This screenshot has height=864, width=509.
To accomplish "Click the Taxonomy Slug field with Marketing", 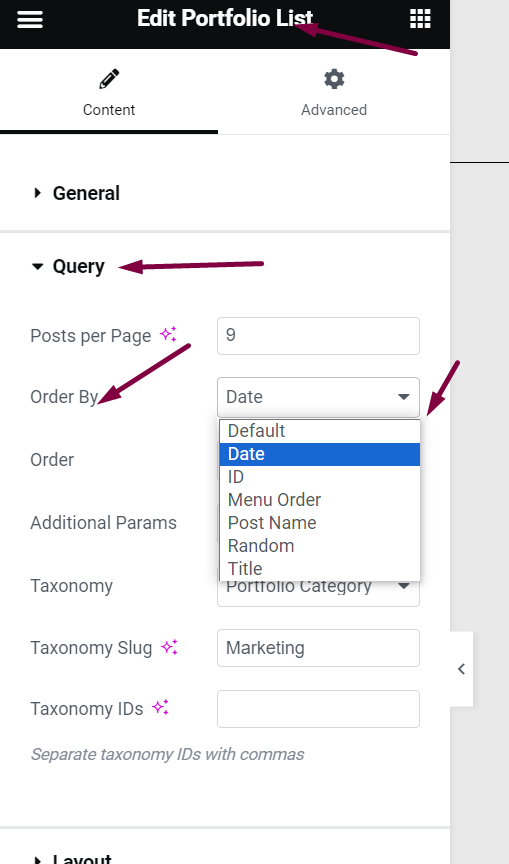I will pyautogui.click(x=318, y=648).
